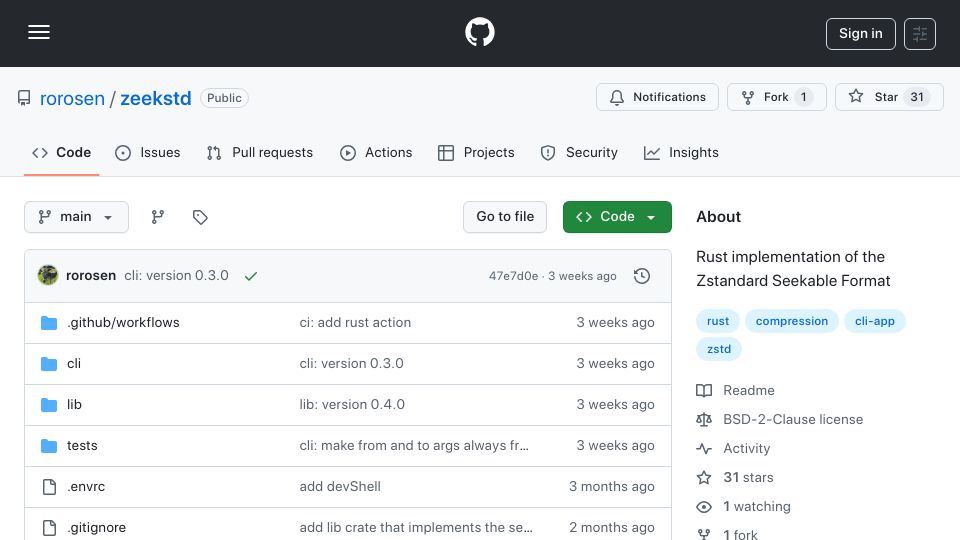Open commit 'ci: add rust action'
The image size is (960, 540).
coord(355,323)
